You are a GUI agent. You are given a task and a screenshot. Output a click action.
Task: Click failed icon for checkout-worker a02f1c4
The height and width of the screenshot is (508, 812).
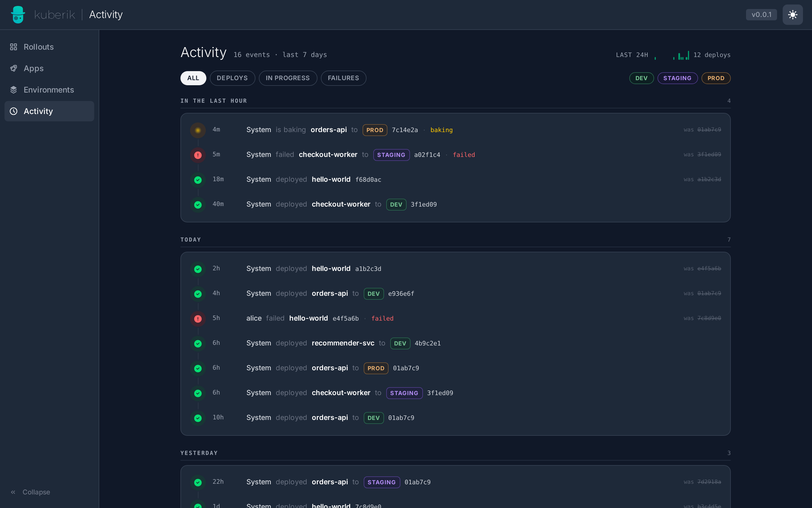pos(198,155)
